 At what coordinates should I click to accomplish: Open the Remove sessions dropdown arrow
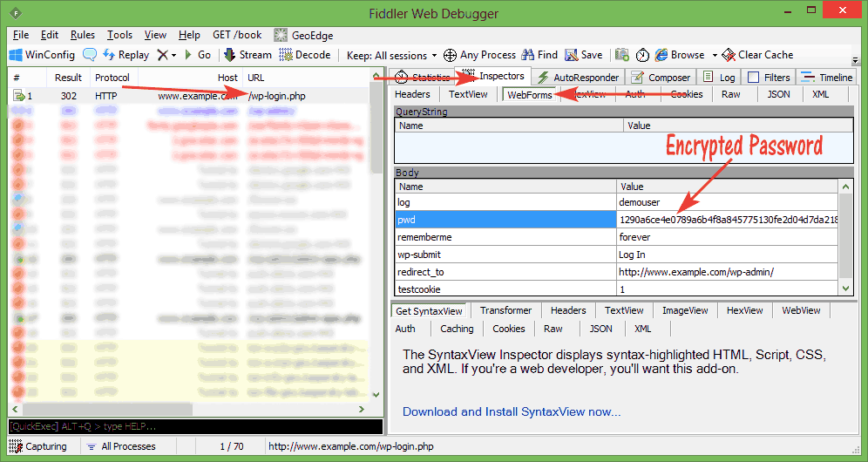(x=173, y=56)
